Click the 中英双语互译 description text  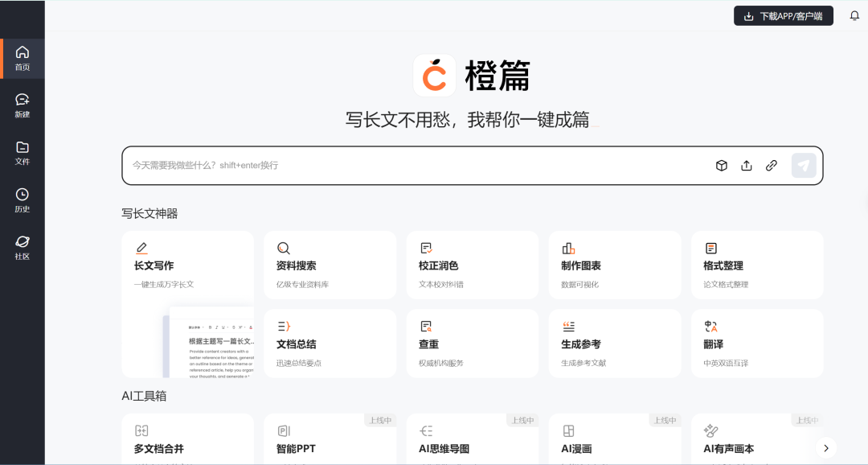726,363
